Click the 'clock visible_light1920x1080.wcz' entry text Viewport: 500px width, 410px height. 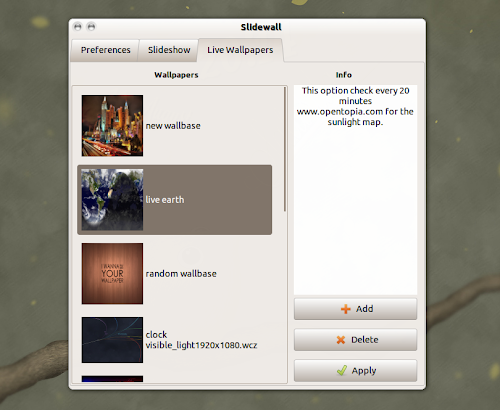pyautogui.click(x=201, y=340)
